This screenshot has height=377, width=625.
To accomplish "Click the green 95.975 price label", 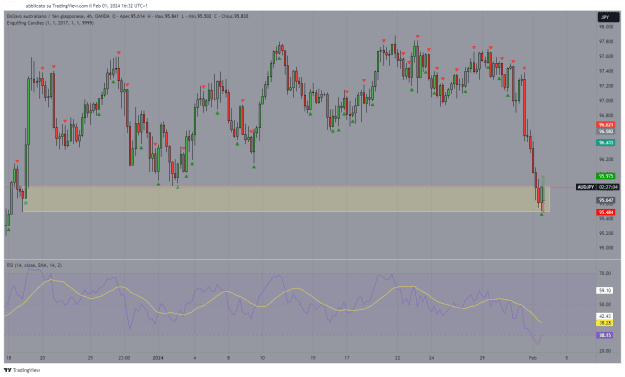I will point(606,176).
